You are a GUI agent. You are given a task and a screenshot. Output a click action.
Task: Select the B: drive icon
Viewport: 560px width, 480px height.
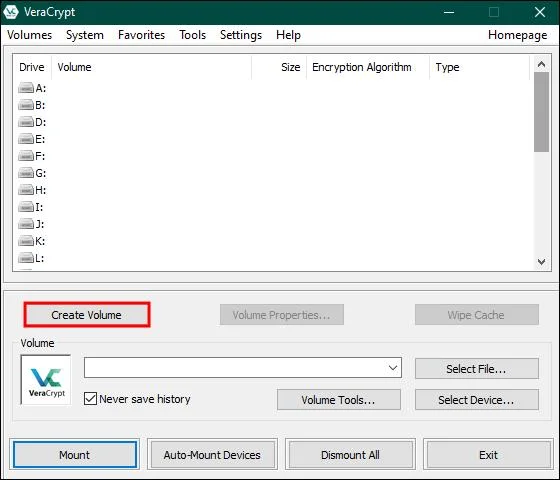[x=26, y=105]
